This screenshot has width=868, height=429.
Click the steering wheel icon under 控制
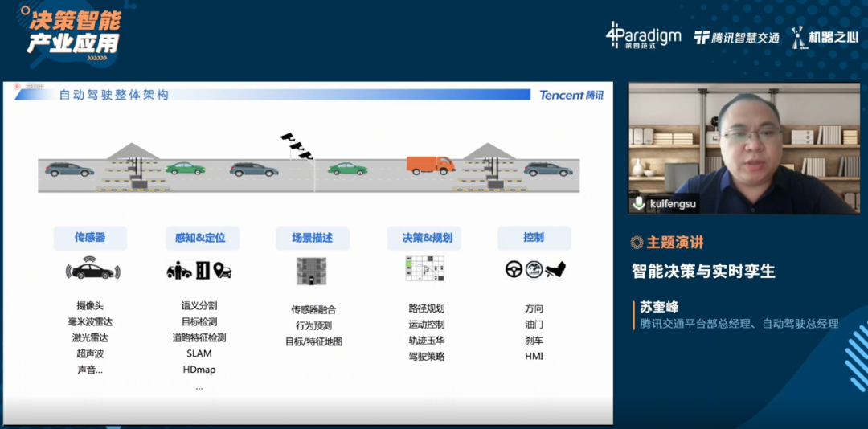(x=514, y=270)
